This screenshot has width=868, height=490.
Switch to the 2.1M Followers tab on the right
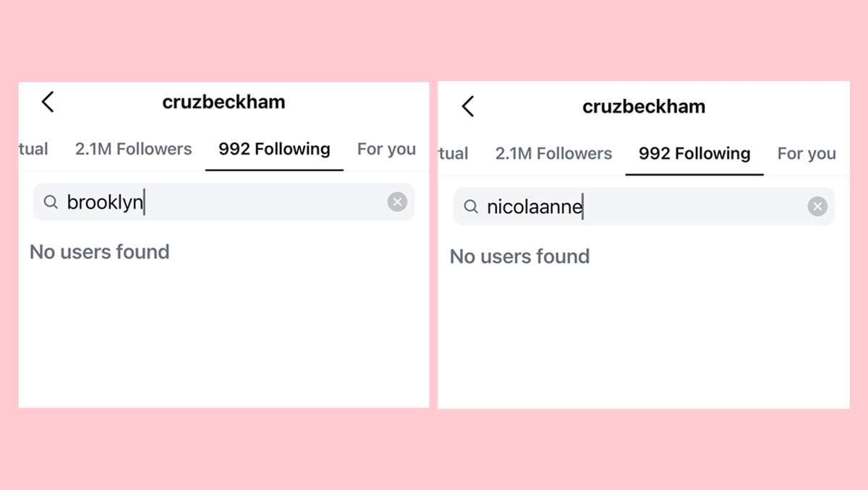(553, 153)
